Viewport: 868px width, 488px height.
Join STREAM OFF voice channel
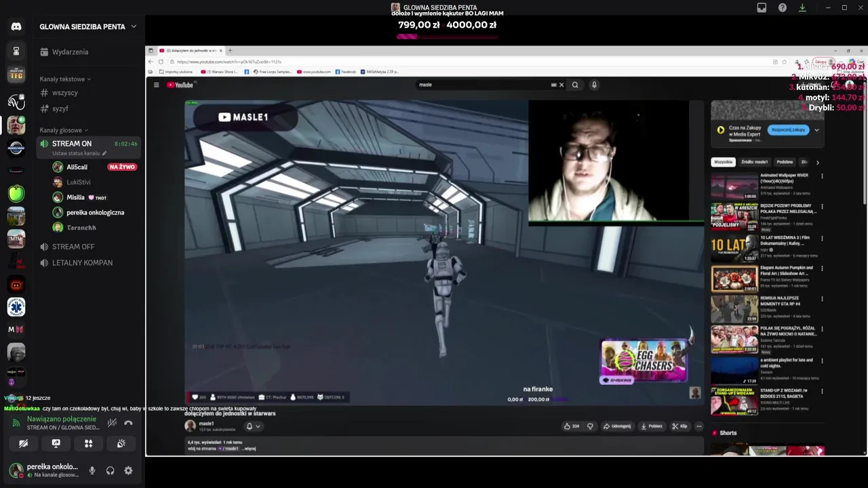88,247
